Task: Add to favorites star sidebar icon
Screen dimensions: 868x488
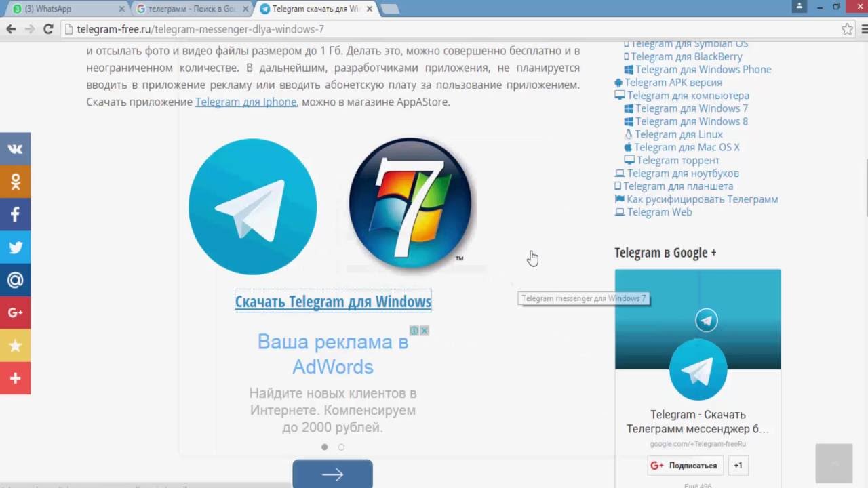Action: pos(15,346)
